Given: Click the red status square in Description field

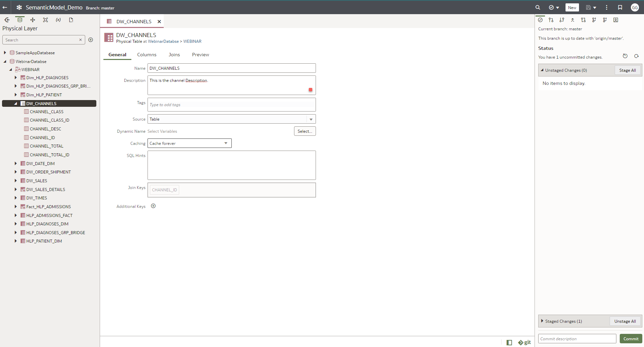Looking at the screenshot, I should 310,90.
